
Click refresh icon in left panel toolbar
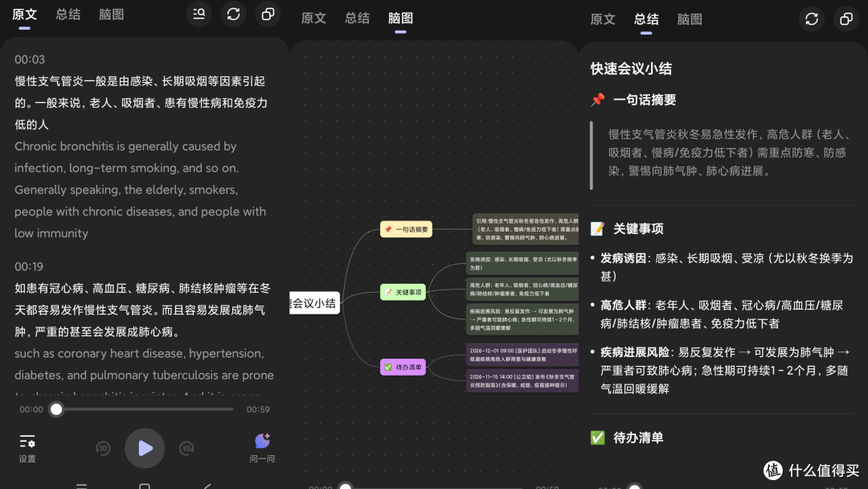(233, 14)
